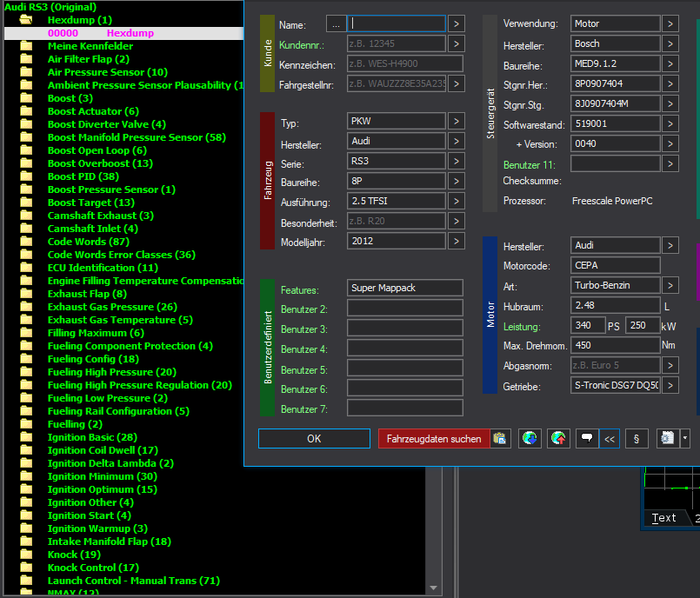Focus the Name input field

pos(397,23)
